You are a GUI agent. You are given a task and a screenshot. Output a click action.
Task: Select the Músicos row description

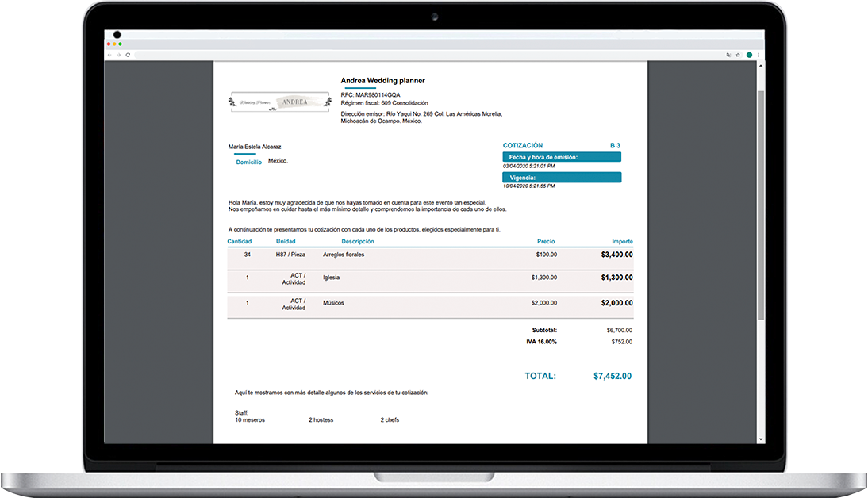click(333, 303)
